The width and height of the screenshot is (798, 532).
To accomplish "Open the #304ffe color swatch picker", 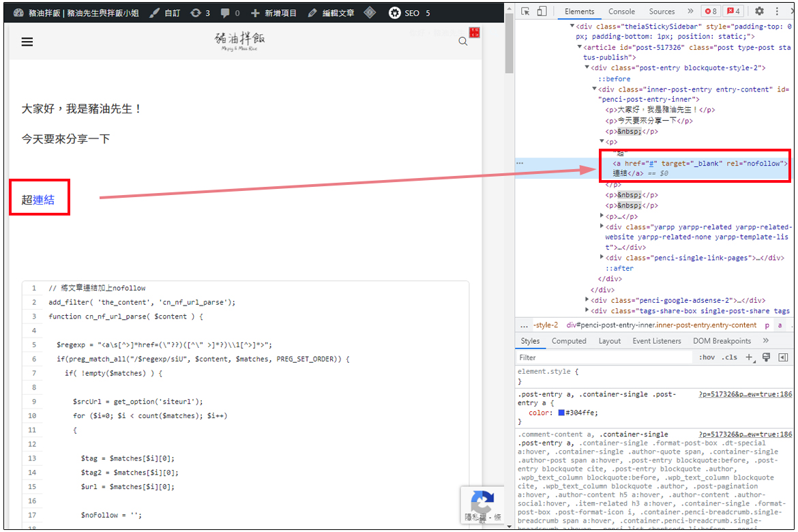I will [561, 413].
